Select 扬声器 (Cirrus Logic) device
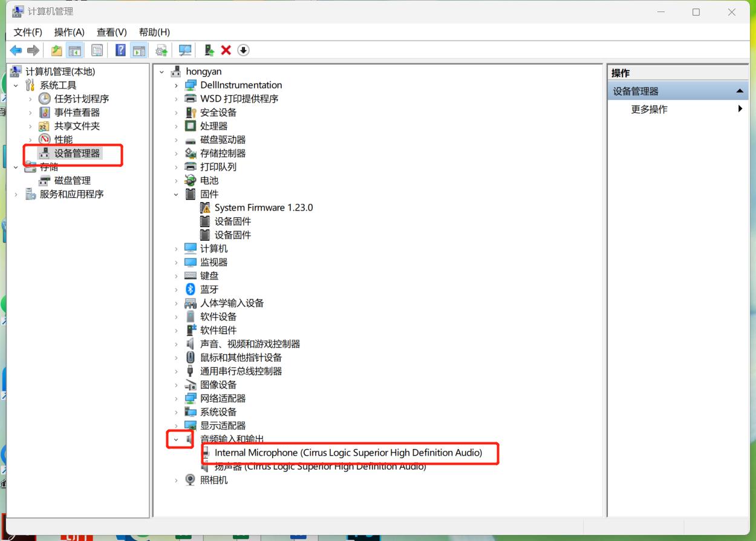The image size is (756, 541). point(321,467)
